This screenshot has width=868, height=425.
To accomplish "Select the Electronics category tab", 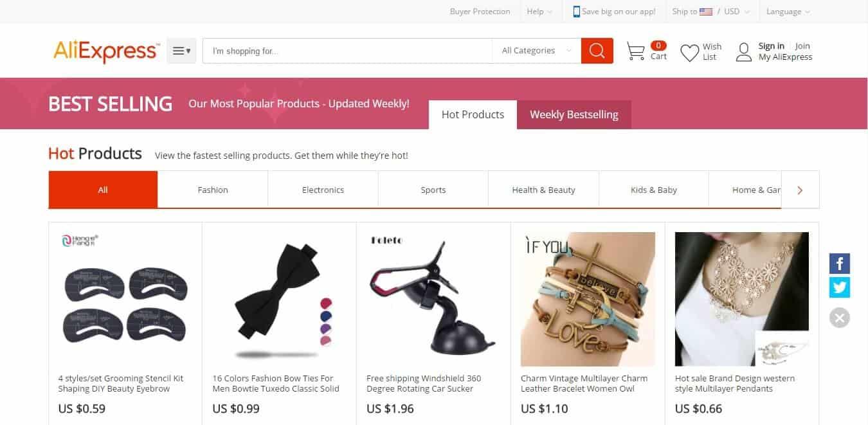I will point(323,190).
